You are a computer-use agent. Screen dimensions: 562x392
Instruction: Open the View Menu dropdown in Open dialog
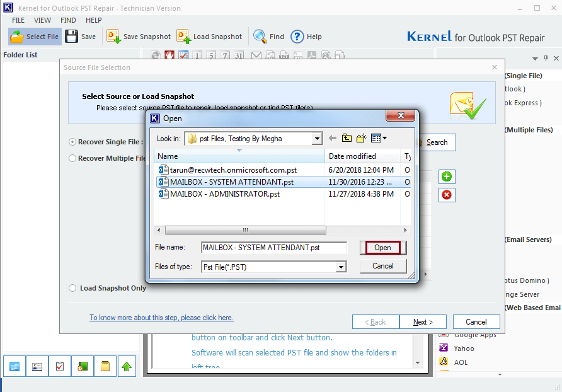[x=379, y=138]
